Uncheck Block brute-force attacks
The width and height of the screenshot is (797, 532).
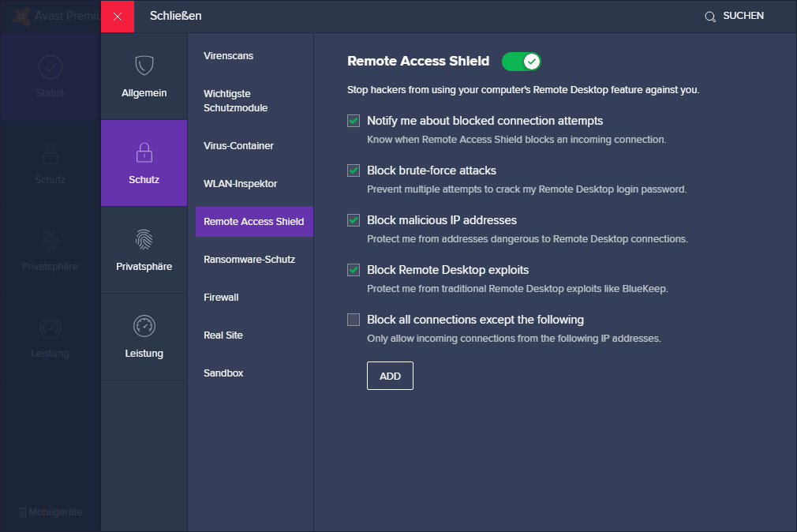(354, 170)
